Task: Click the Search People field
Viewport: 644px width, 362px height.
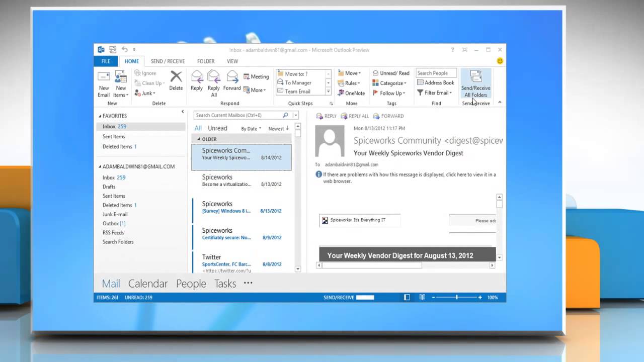Action: click(x=436, y=73)
